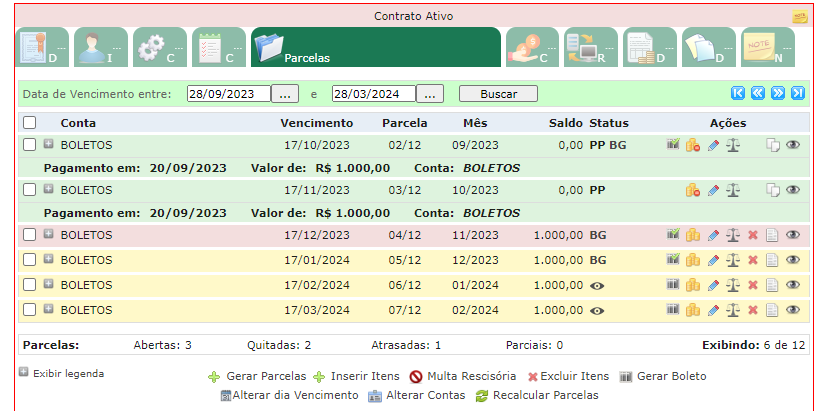834x411 pixels.
Task: Go to last page of parcelas
Action: pos(798,94)
